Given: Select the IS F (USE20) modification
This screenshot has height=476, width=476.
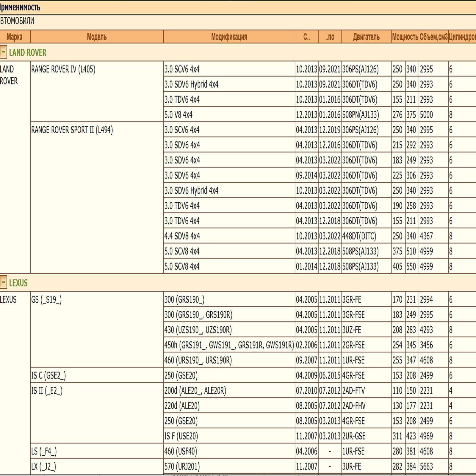Looking at the screenshot, I should point(181,436).
